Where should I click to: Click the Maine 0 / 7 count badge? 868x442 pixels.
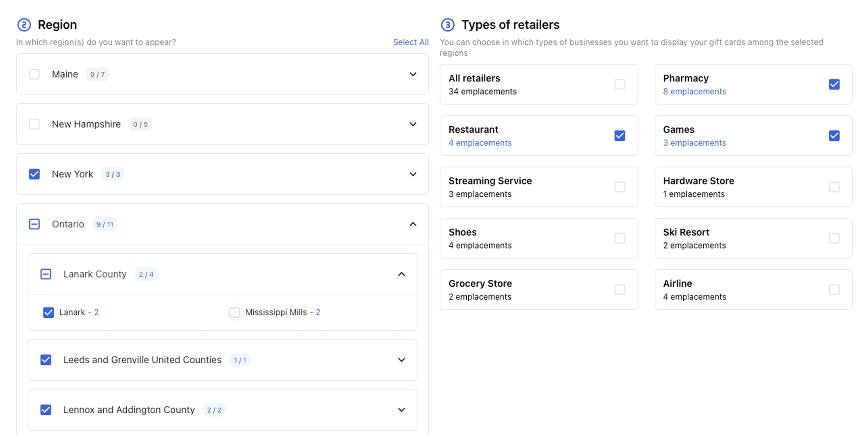click(97, 74)
